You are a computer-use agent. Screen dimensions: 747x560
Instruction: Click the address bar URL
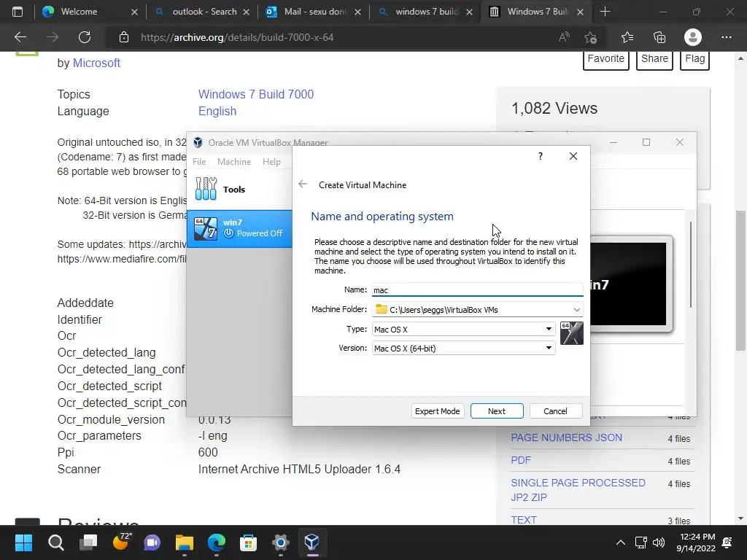tap(237, 37)
